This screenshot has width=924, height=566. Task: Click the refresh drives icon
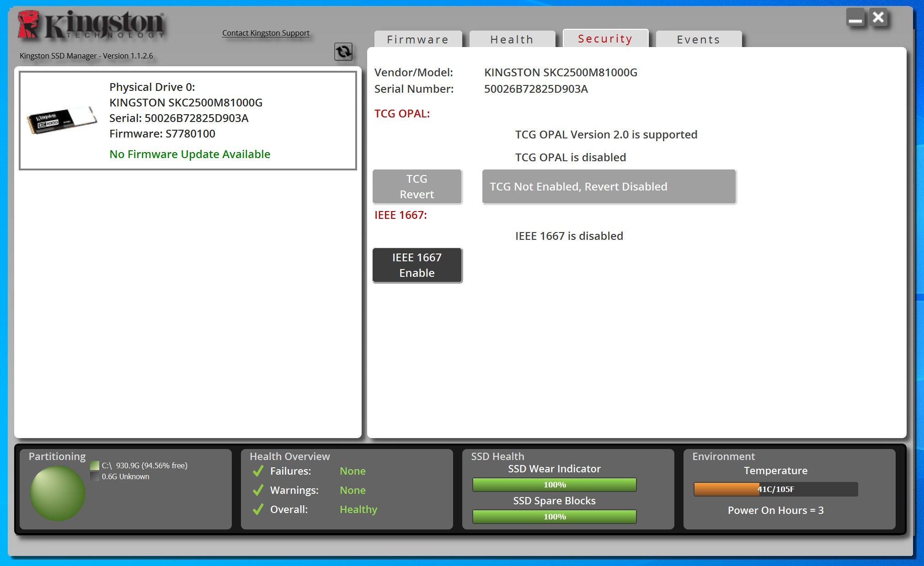click(343, 52)
